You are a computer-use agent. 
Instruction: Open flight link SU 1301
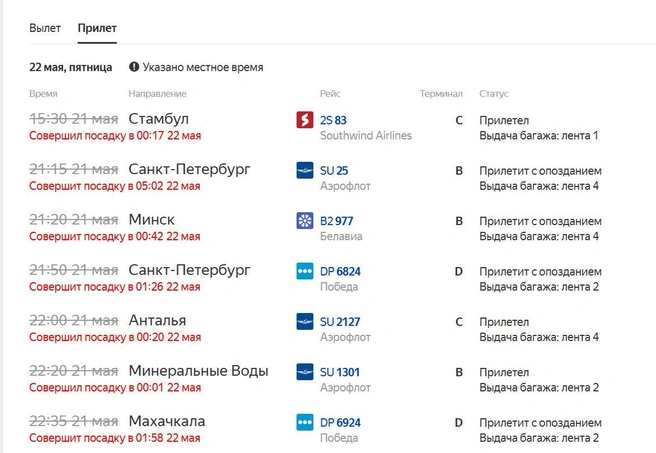(340, 372)
